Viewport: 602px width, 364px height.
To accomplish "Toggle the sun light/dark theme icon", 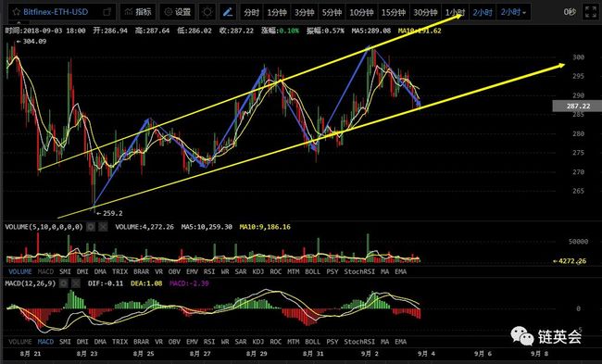I will coord(207,12).
